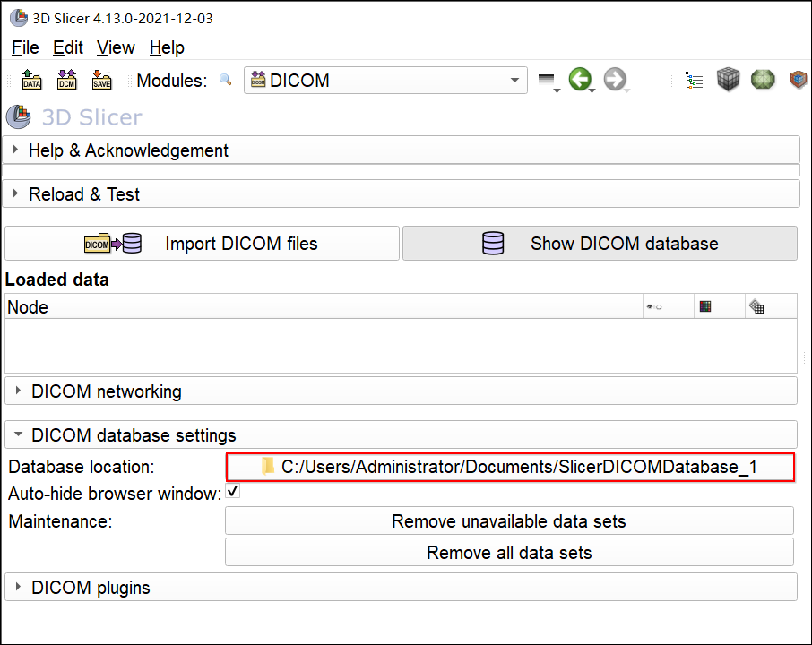Click the color grid column header
Viewport: 812px width, 645px height.
point(705,306)
